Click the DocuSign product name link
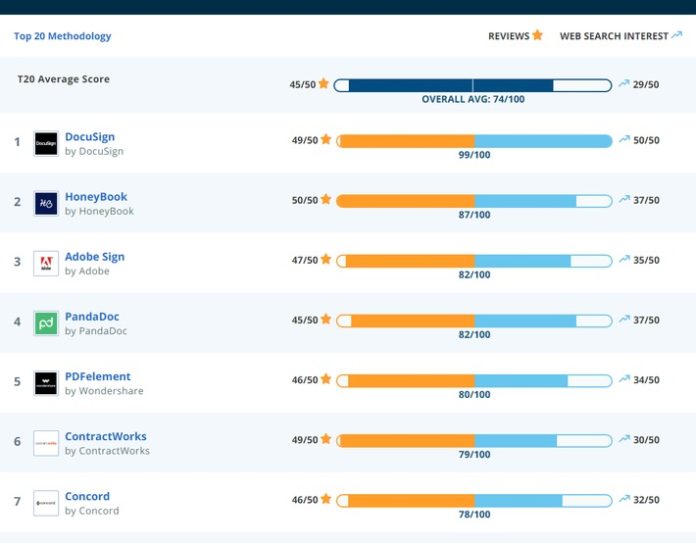This screenshot has width=696, height=543. (x=90, y=137)
